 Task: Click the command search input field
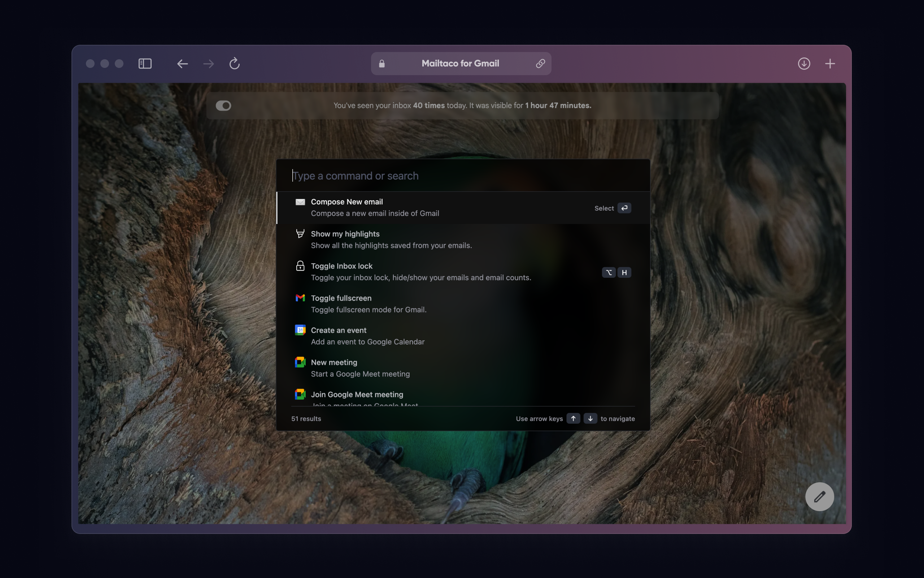pyautogui.click(x=463, y=176)
